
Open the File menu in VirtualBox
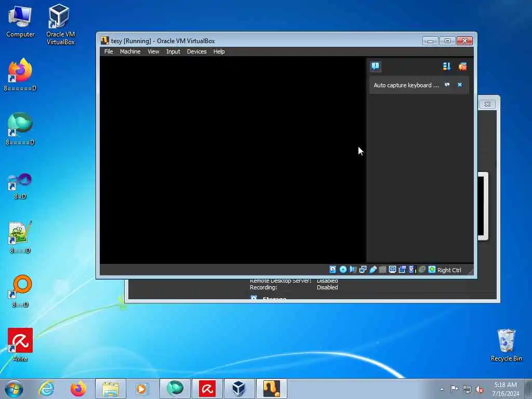pos(109,51)
